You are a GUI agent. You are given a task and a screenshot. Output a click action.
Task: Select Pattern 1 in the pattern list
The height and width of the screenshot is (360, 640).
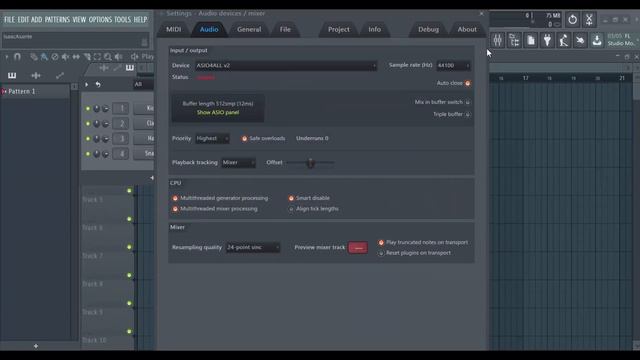[x=35, y=91]
